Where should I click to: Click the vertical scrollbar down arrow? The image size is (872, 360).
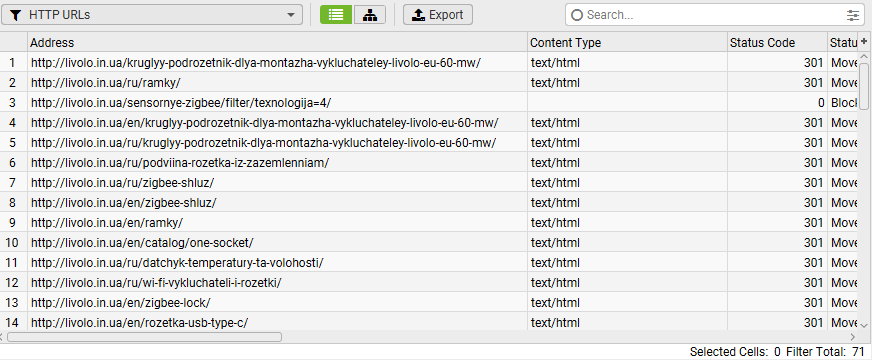coord(864,325)
